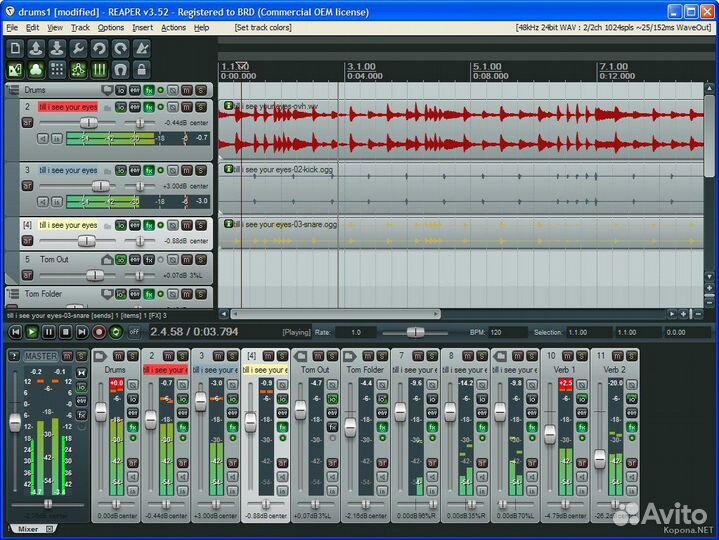
Task: Click the playback Rate slider knob
Action: [415, 332]
